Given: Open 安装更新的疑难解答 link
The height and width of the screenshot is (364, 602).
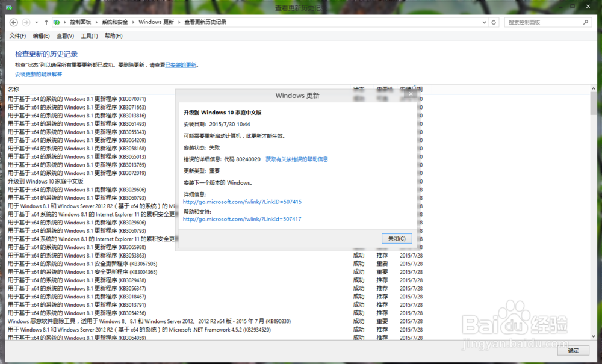Looking at the screenshot, I should point(39,74).
